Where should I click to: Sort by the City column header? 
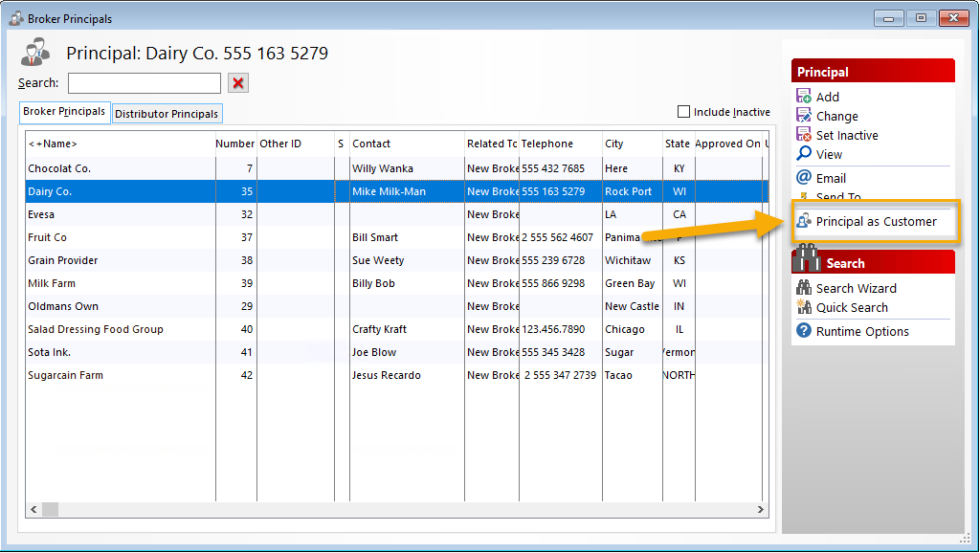tap(633, 144)
